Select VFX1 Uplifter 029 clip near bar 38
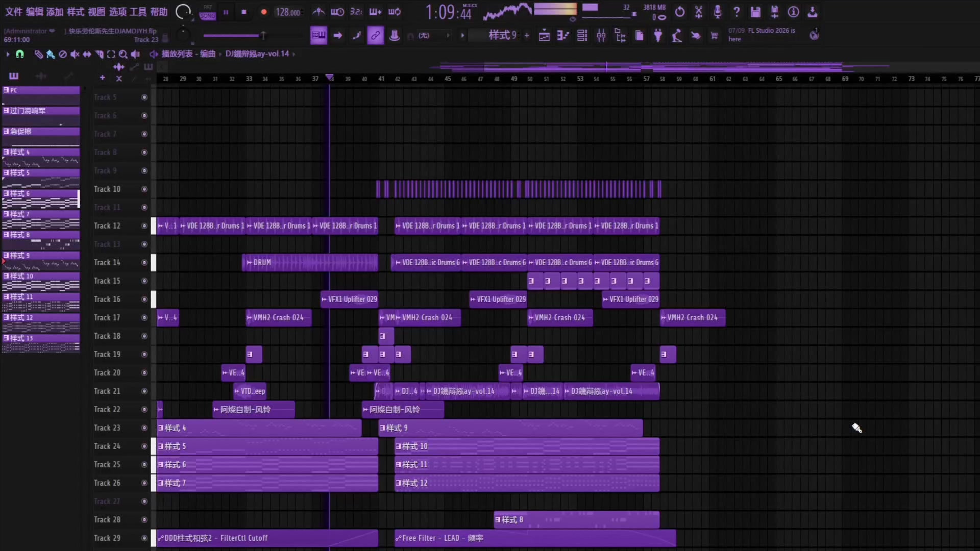Image resolution: width=980 pixels, height=551 pixels. click(x=349, y=299)
